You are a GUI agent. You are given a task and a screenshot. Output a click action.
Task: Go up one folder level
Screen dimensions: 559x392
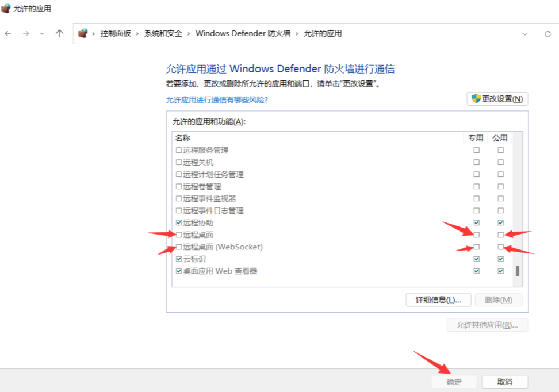click(x=59, y=34)
